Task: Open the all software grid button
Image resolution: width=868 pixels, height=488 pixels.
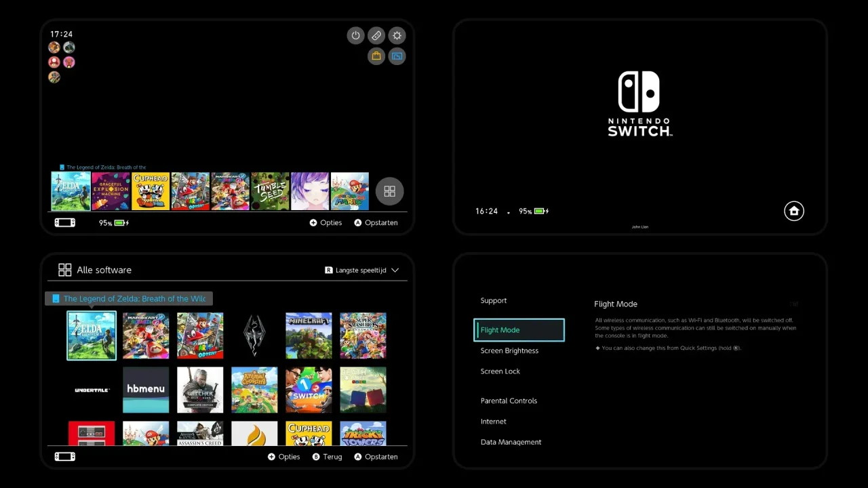Action: (390, 192)
